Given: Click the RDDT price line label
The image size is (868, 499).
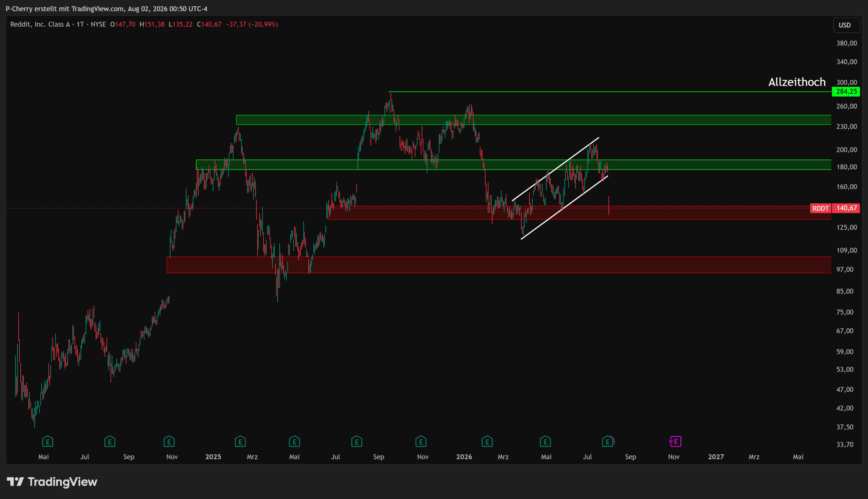Looking at the screenshot, I should pos(821,208).
